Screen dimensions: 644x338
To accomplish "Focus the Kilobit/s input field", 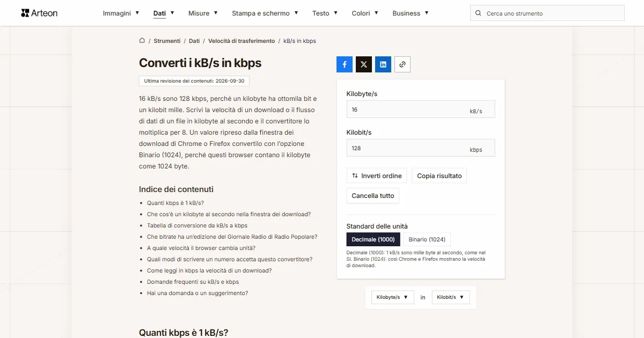I will click(421, 148).
